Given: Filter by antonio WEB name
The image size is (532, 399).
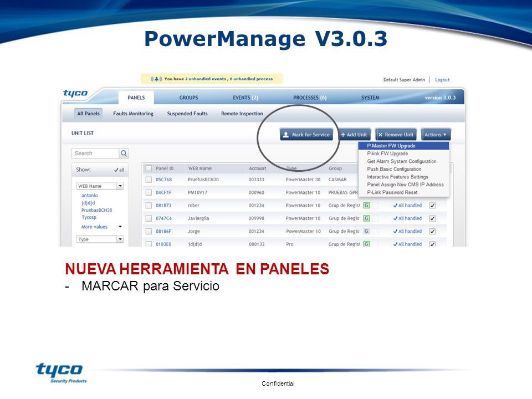Looking at the screenshot, I should (90, 196).
